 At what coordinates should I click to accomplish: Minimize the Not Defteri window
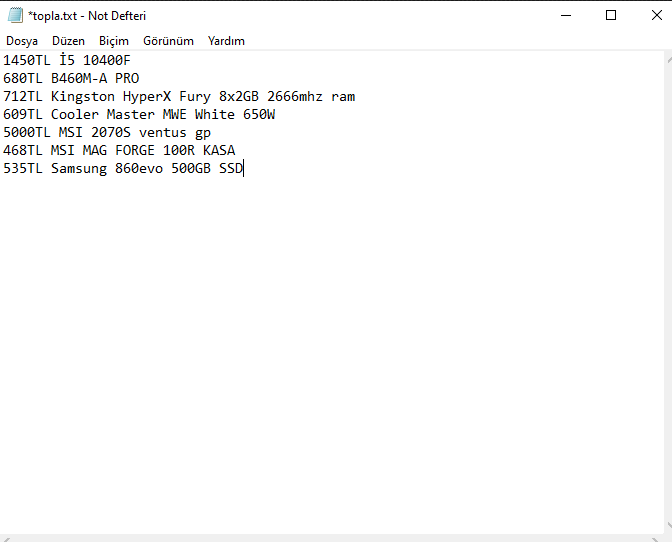566,15
